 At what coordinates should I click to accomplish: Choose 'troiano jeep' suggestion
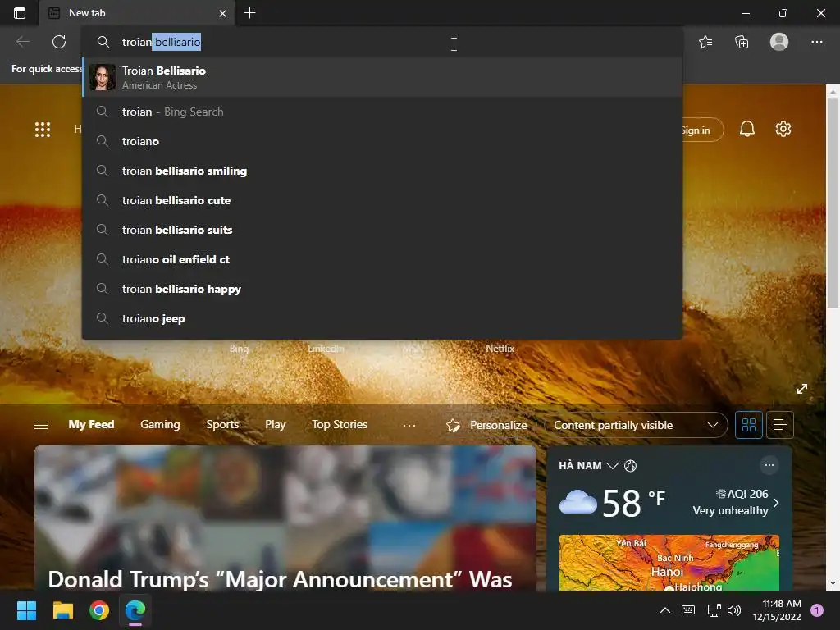[x=382, y=318]
